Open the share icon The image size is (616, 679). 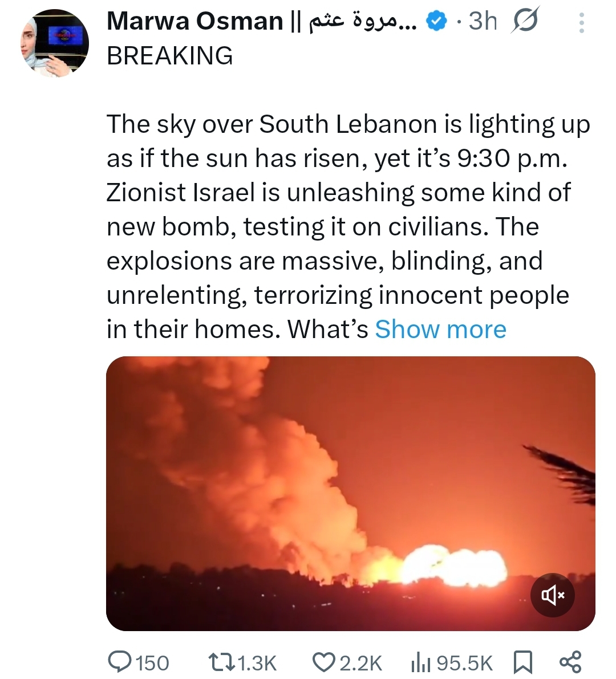pyautogui.click(x=570, y=662)
